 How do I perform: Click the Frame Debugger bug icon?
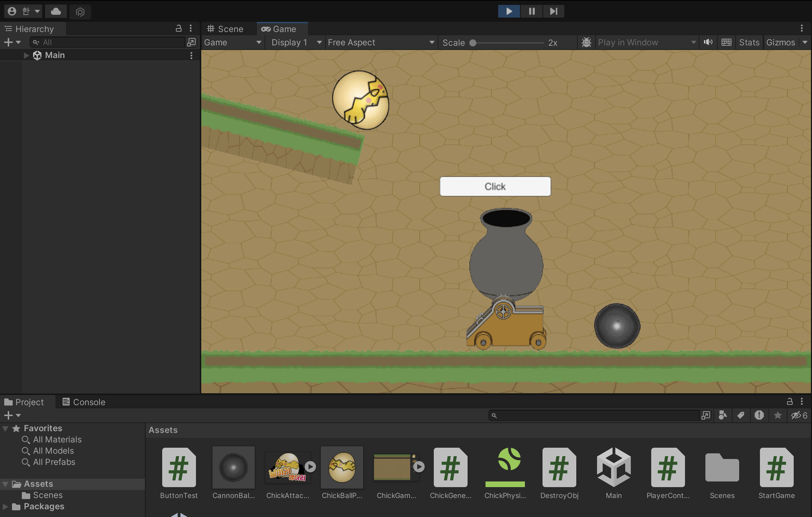click(586, 43)
